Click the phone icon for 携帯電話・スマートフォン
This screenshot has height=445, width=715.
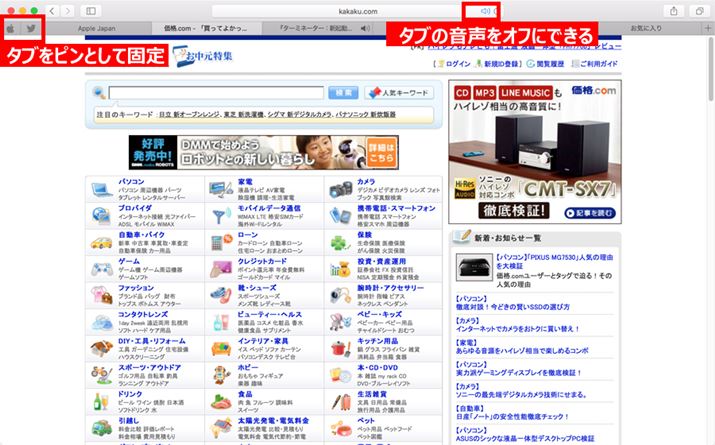click(x=340, y=216)
